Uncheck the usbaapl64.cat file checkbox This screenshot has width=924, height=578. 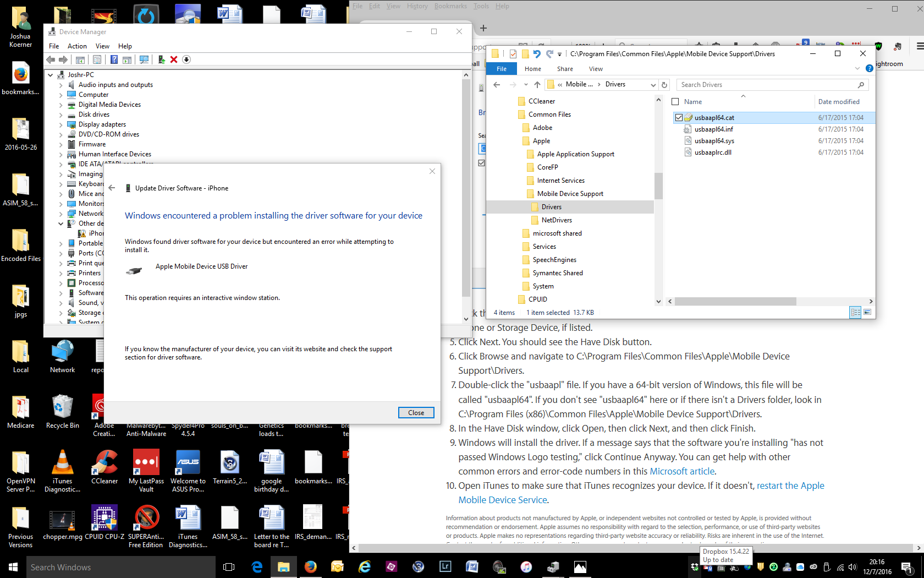679,118
